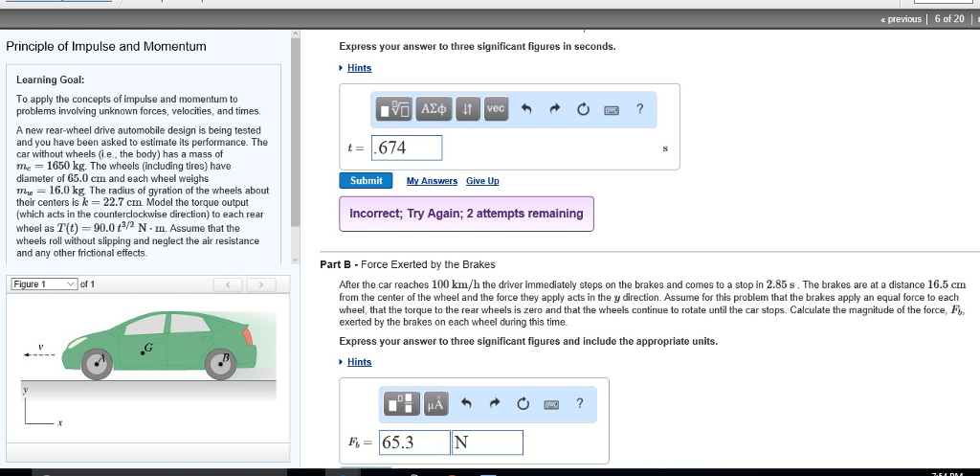Expand the Hints section for Part A
The image size is (980, 476).
tap(359, 68)
